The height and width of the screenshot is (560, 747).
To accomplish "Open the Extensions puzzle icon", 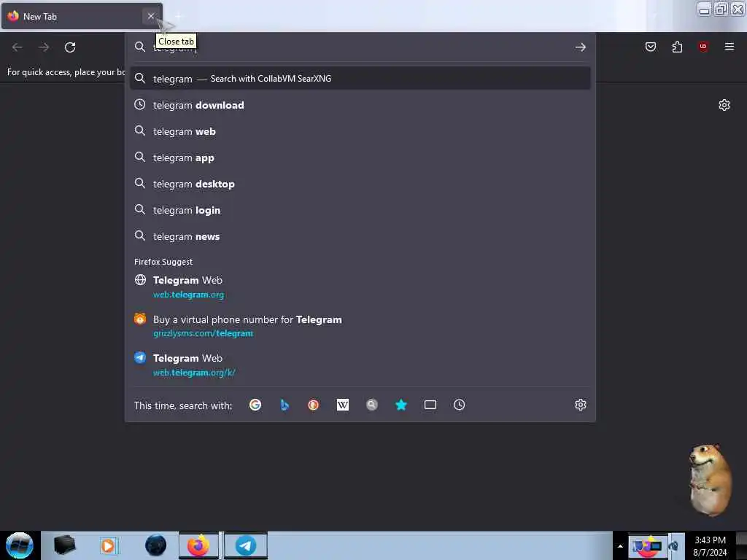I will click(x=677, y=47).
